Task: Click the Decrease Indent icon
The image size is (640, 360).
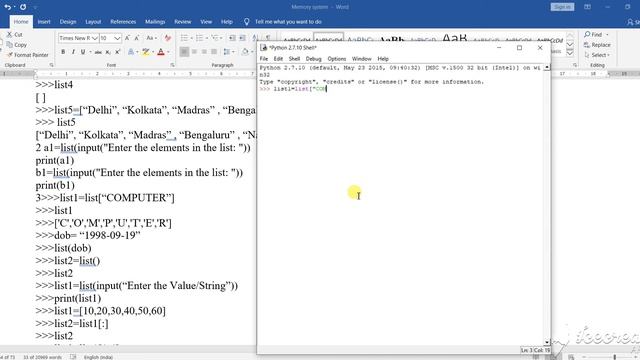Action: coord(232,38)
